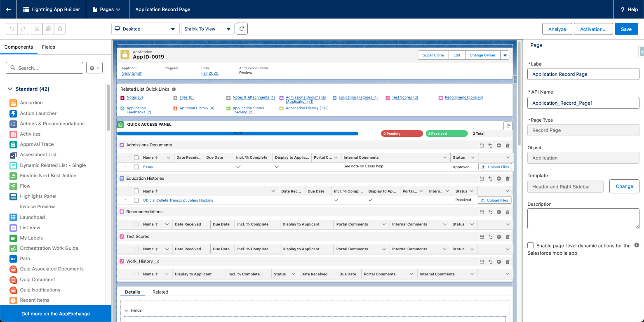Viewport: 644px width, 322px height.
Task: Click the refresh canvas icon button
Action: pos(242,29)
